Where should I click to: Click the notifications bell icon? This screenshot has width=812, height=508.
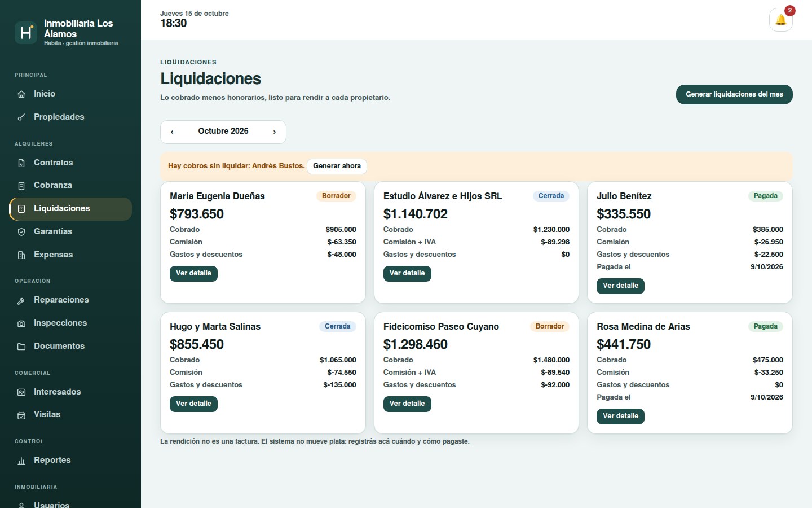pos(781,20)
